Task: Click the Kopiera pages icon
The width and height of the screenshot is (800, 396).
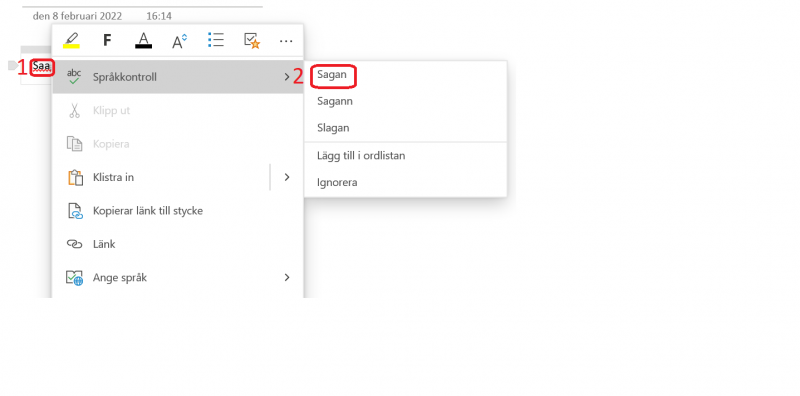Action: tap(74, 144)
